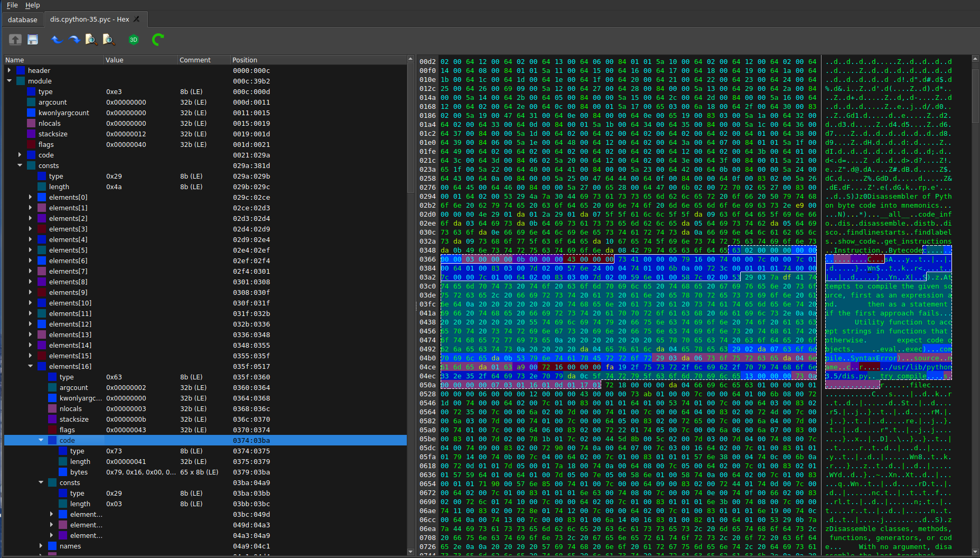This screenshot has height=558, width=980.
Task: Click the blue redo arrow icon
Action: [x=74, y=40]
